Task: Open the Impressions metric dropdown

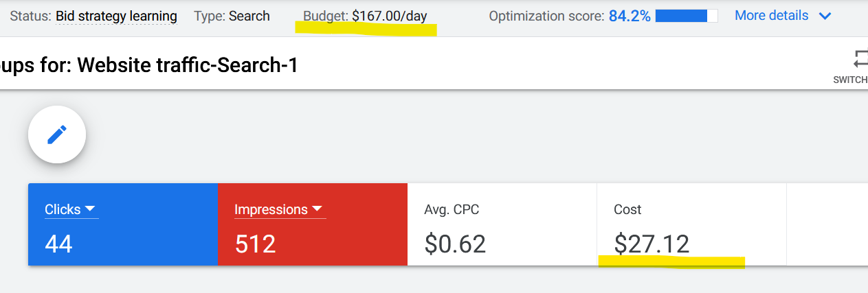Action: pyautogui.click(x=317, y=210)
